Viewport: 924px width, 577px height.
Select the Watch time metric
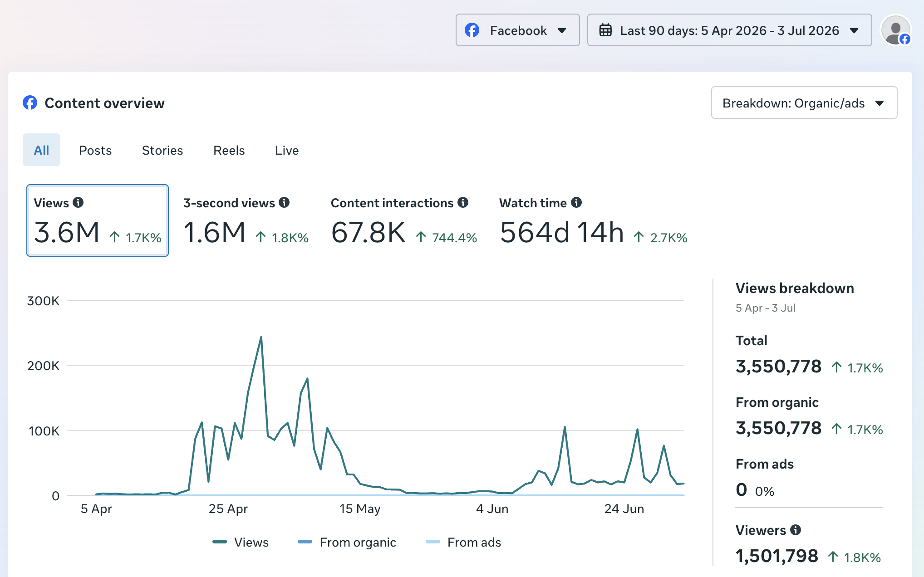pyautogui.click(x=594, y=220)
